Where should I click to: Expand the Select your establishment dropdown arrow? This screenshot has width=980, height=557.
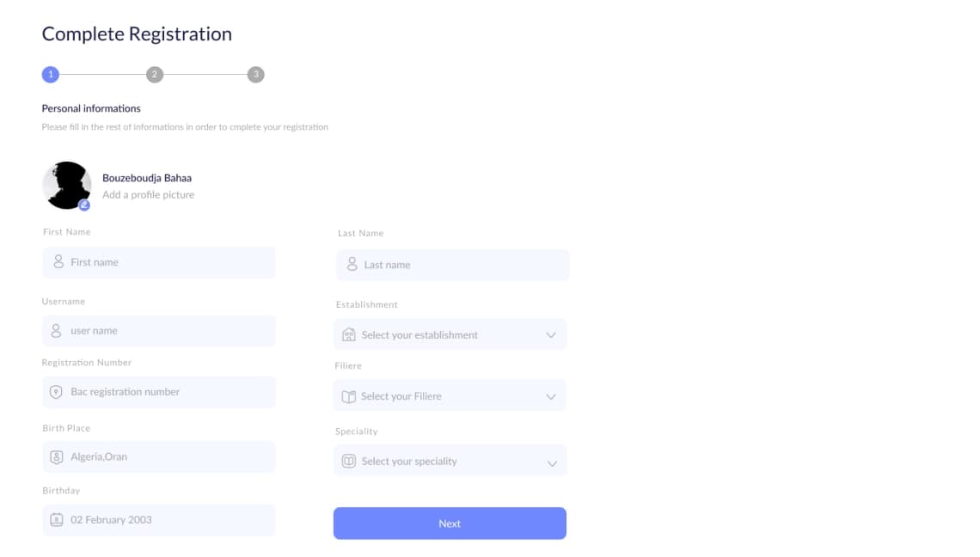551,335
